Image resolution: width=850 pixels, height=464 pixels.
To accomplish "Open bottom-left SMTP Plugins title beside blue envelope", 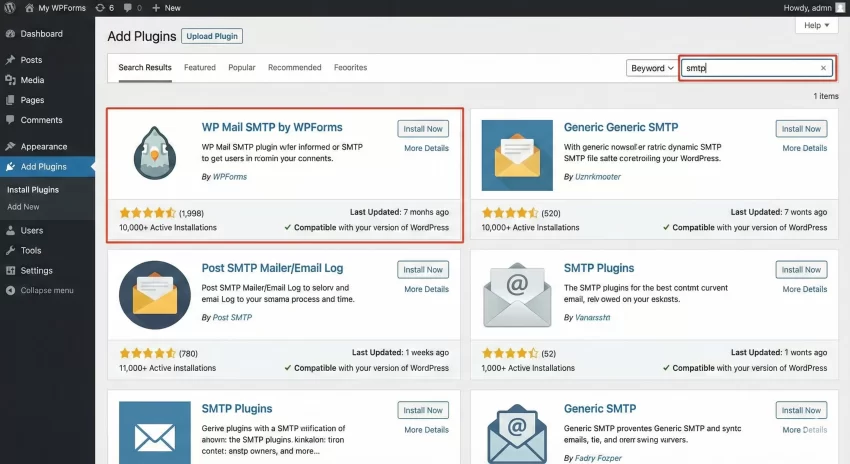I will pos(237,409).
